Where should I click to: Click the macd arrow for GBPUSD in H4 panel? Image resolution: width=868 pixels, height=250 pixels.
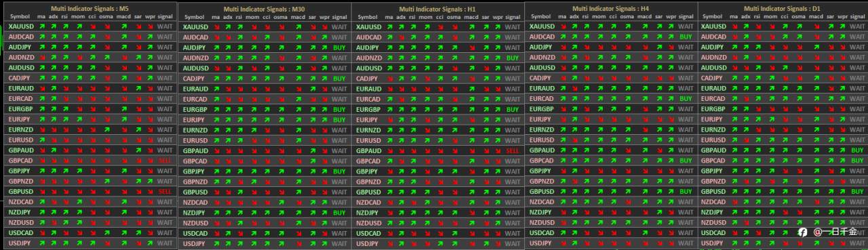click(x=645, y=192)
